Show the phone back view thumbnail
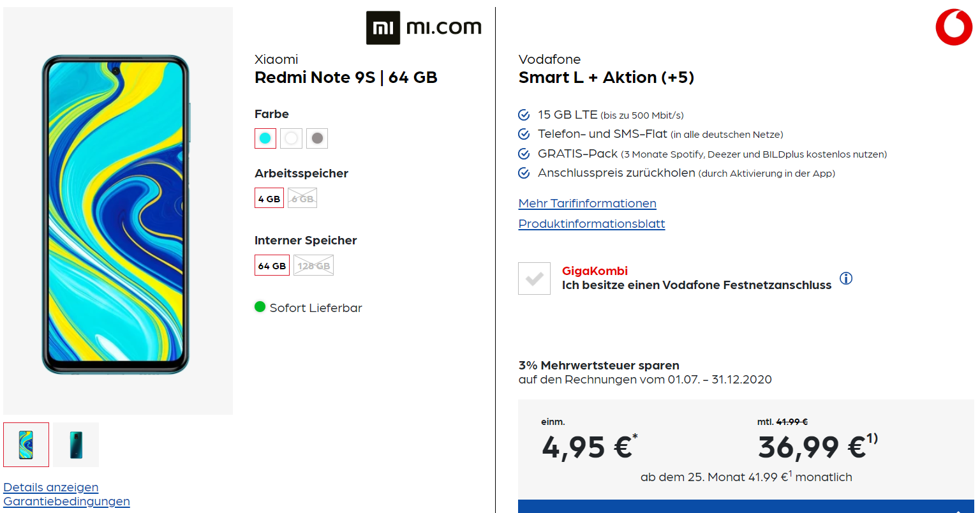The image size is (980, 513). pyautogui.click(x=76, y=445)
